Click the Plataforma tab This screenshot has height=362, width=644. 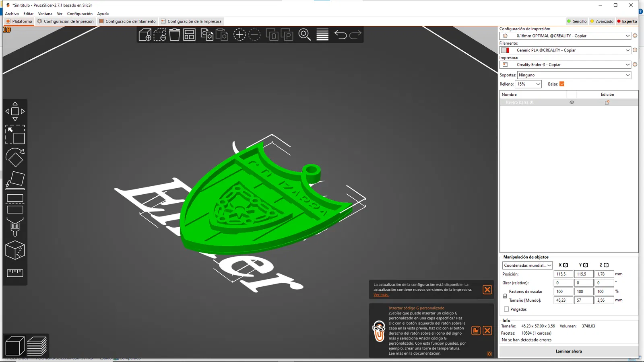coord(19,21)
